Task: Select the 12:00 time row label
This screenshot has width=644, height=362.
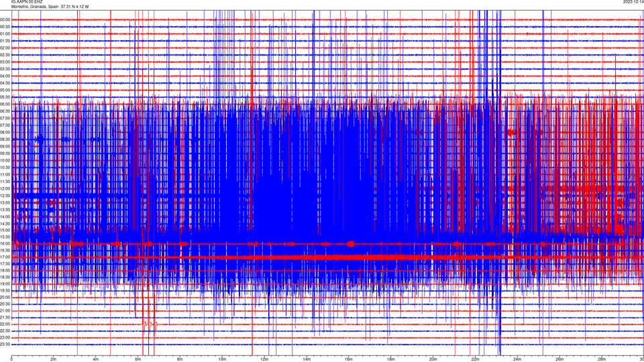Action: tap(5, 188)
